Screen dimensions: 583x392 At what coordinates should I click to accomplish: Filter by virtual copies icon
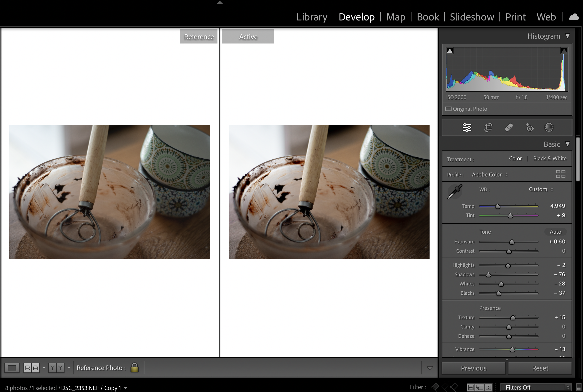coord(480,387)
